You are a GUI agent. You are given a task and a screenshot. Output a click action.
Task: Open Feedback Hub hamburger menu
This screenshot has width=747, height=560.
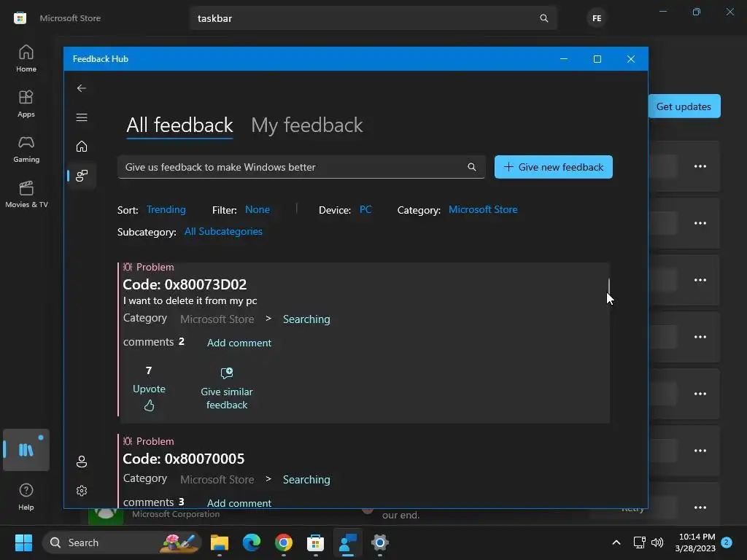[x=82, y=117]
